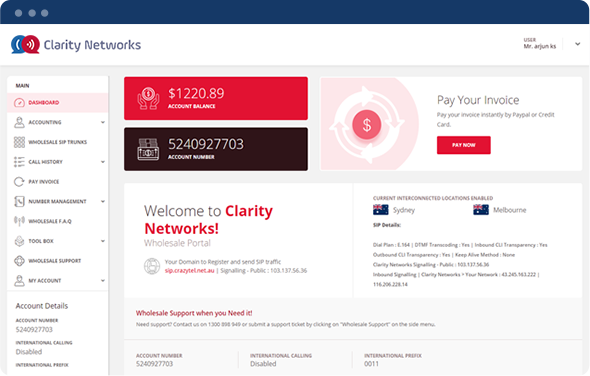Expand the Accounting submenu chevron

coord(103,122)
